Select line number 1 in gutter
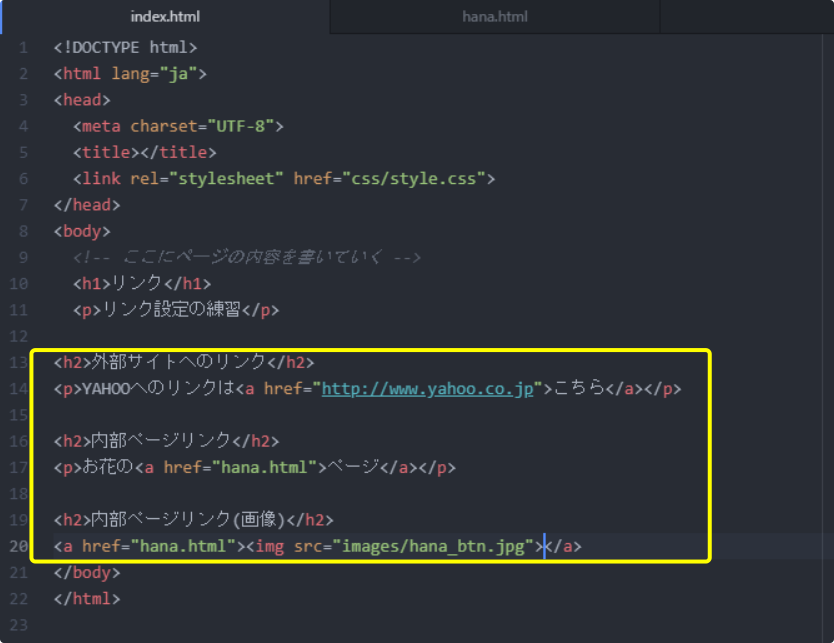The width and height of the screenshot is (834, 643). tap(23, 48)
